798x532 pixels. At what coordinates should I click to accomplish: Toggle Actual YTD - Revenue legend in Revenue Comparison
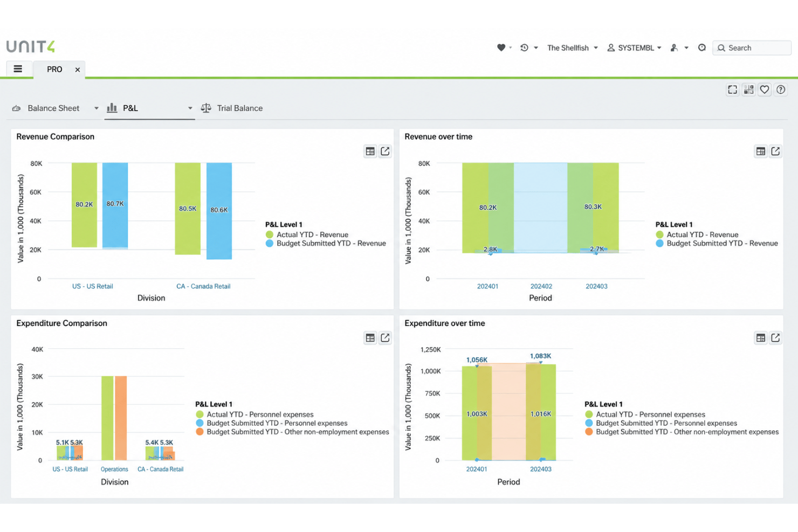coord(307,235)
